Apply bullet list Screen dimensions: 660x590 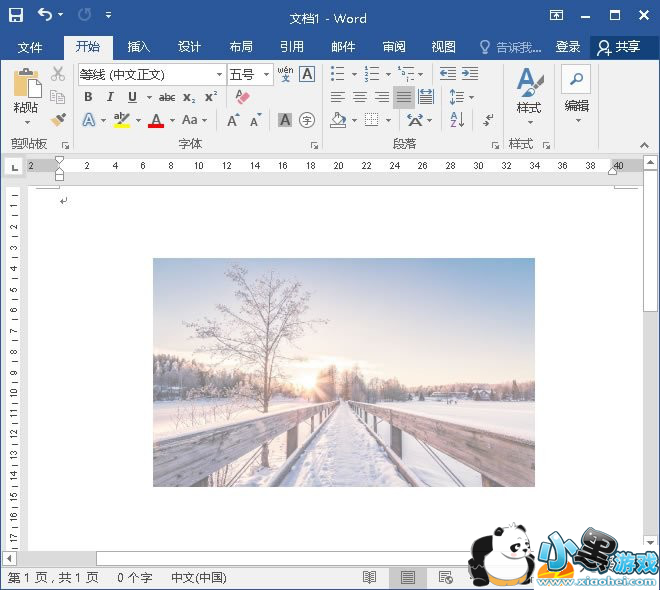[338, 74]
